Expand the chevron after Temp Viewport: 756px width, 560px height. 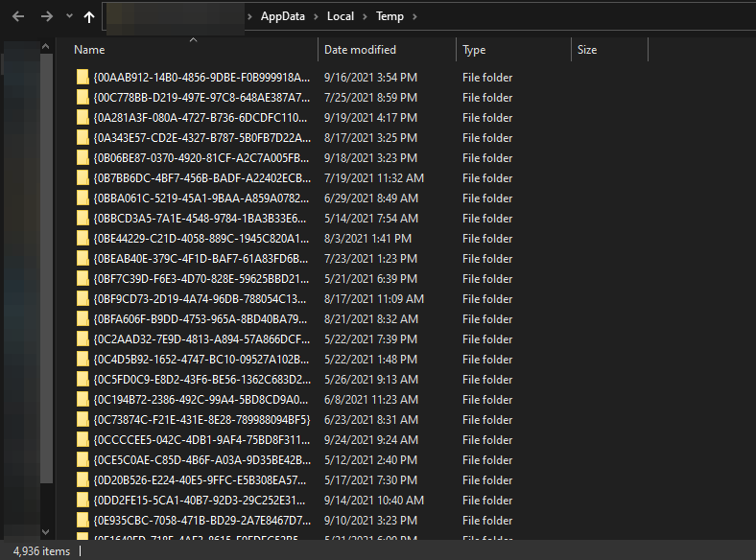point(414,17)
